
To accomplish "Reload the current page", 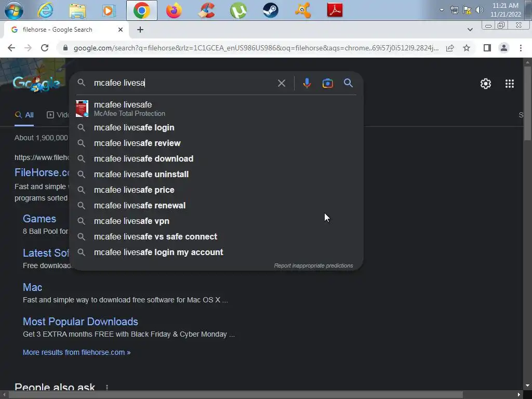I will pyautogui.click(x=45, y=48).
